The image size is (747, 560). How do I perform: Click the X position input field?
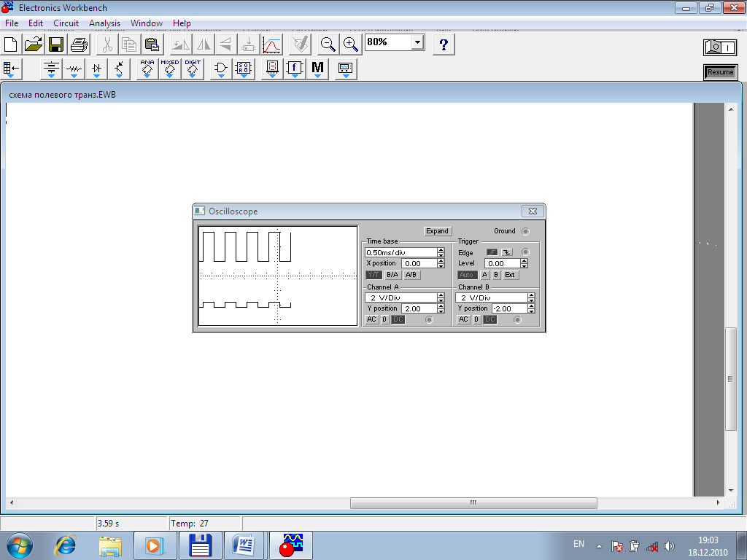pos(419,263)
